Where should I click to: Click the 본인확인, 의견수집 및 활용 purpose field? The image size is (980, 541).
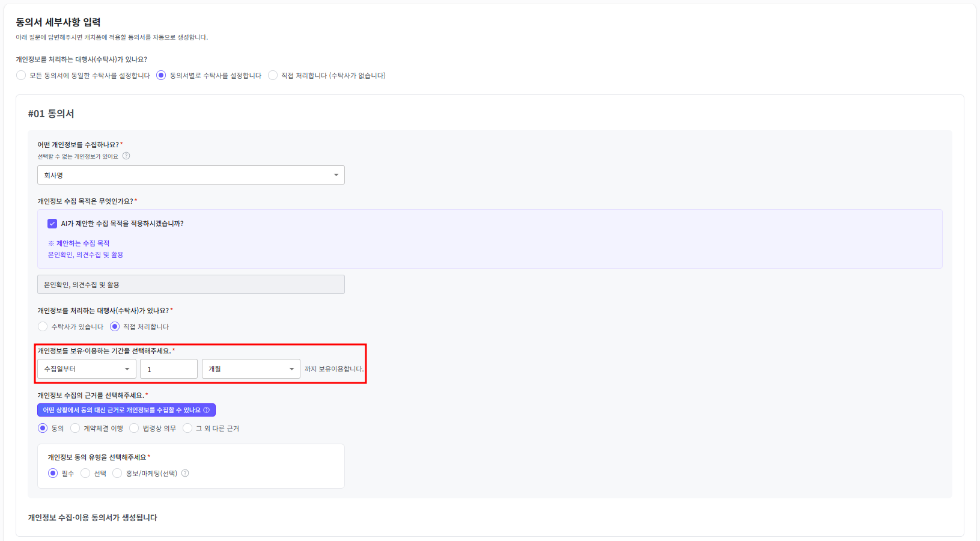[x=191, y=284]
